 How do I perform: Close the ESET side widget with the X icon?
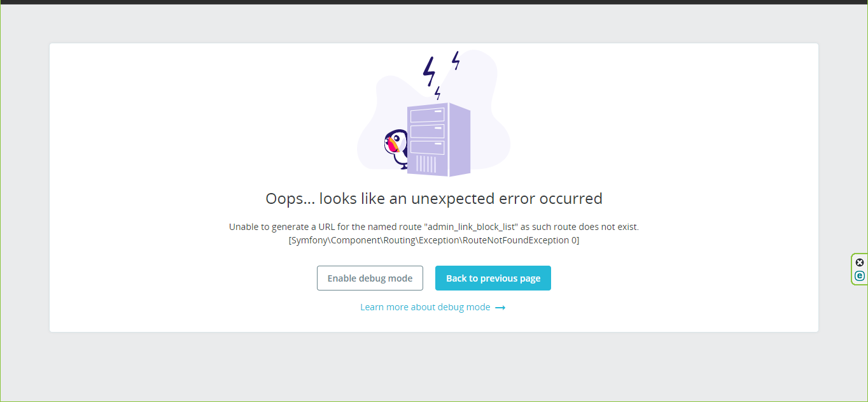[860, 262]
